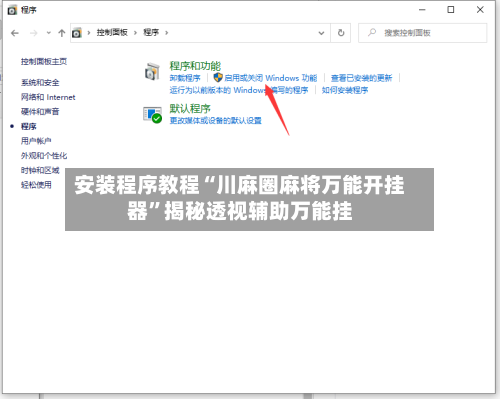This screenshot has height=399, width=500.
Task: Open 系统和安全 category
Action: [x=40, y=82]
